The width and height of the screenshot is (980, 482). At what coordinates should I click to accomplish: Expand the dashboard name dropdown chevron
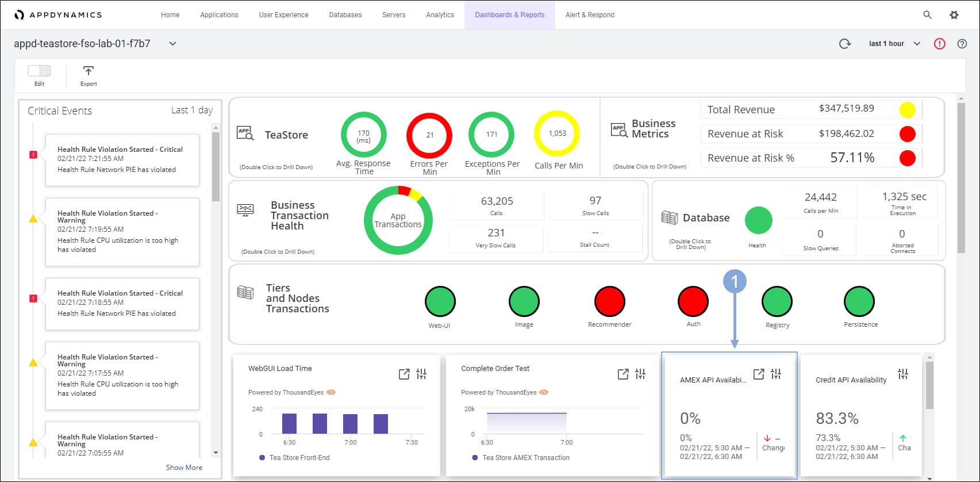172,44
